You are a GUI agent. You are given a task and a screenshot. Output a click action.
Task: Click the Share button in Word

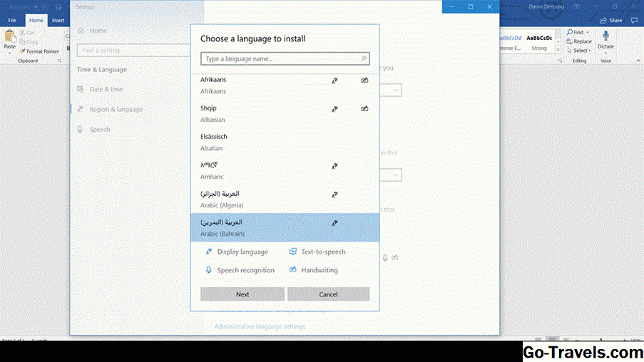click(610, 20)
